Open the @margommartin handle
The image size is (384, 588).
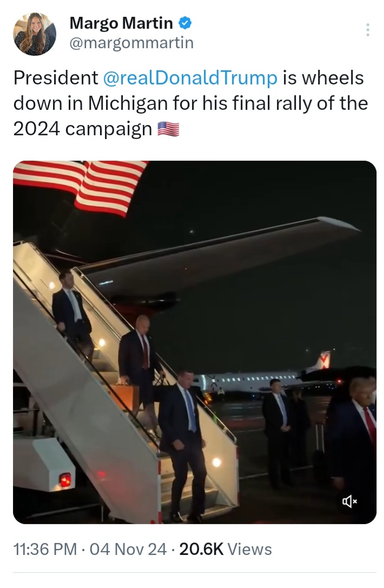131,43
